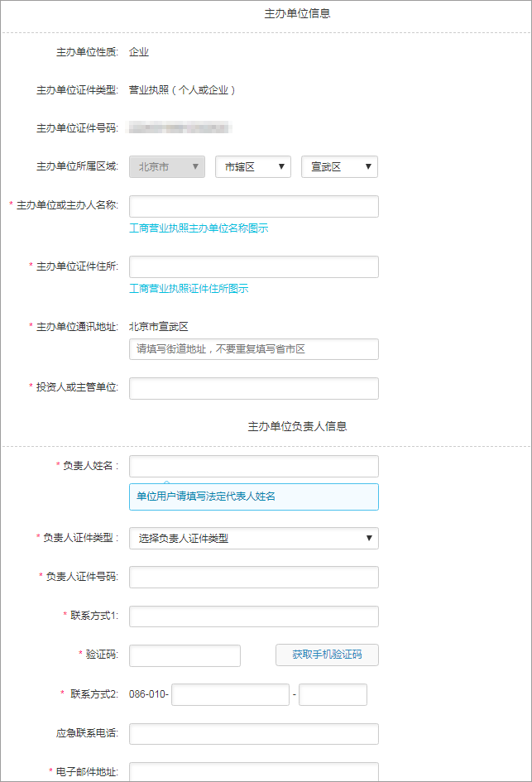
Task: Expand the 宣武区 district dropdown
Action: pyautogui.click(x=339, y=167)
